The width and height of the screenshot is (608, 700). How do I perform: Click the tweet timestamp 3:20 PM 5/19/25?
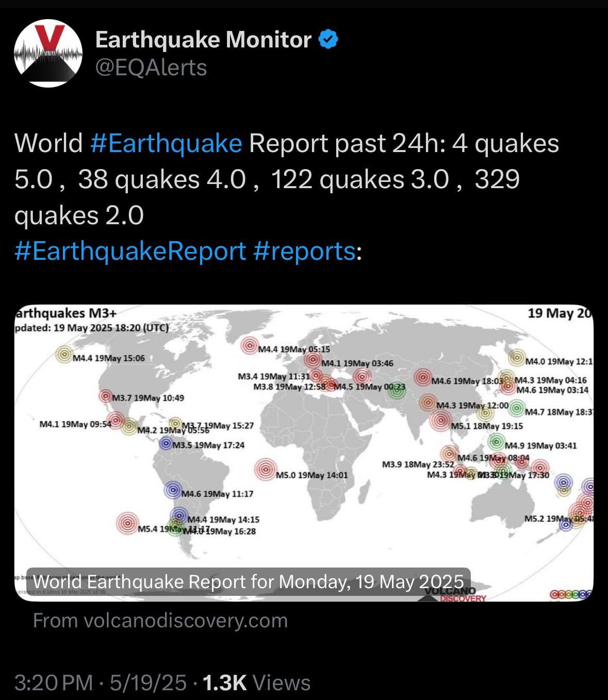(100, 682)
